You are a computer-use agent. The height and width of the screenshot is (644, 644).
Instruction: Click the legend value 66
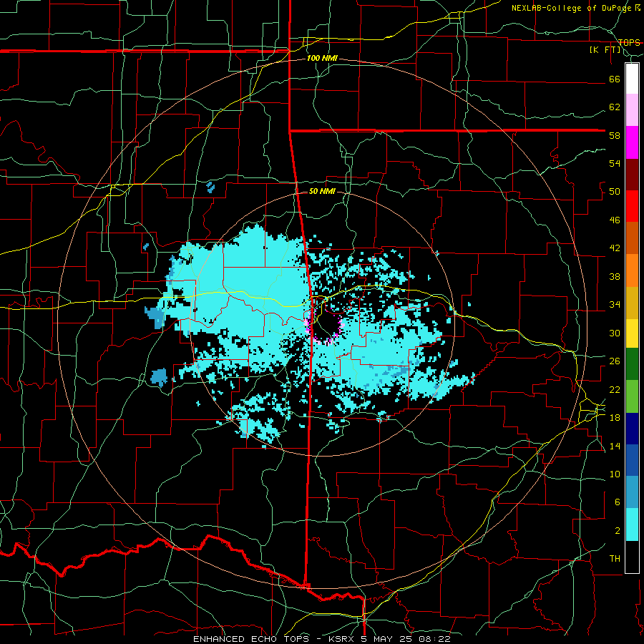pos(615,79)
